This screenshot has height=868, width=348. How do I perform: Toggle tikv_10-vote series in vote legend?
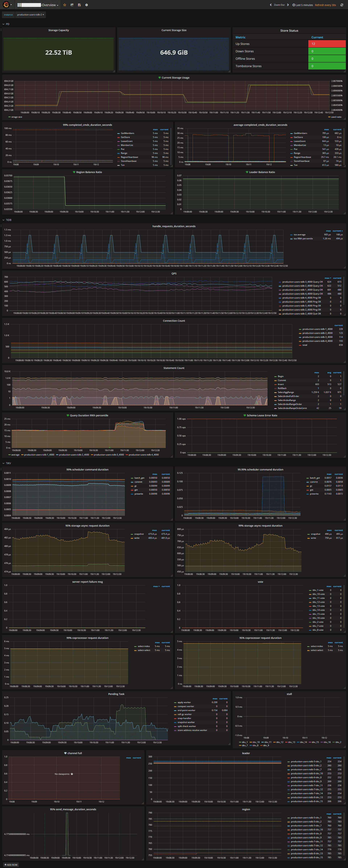(x=319, y=594)
